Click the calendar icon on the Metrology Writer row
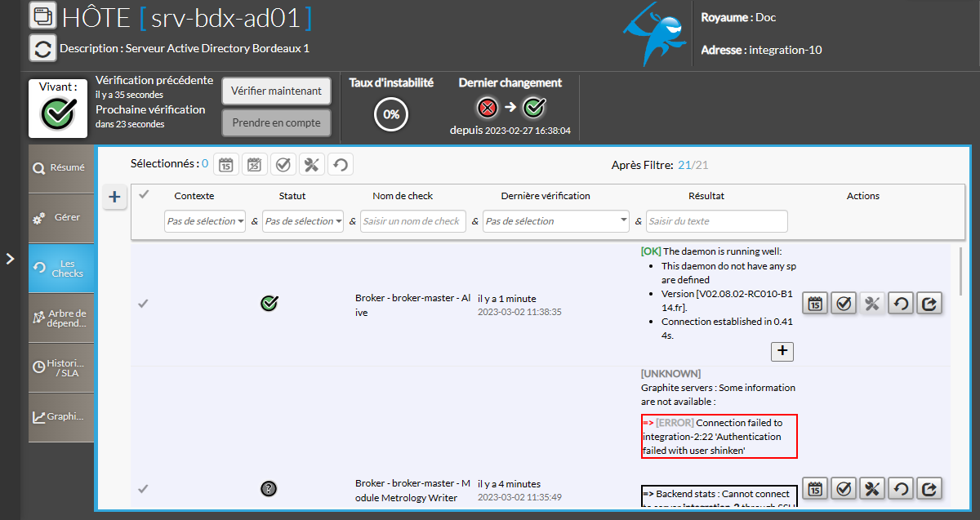Viewport: 980px width, 520px height. click(x=815, y=488)
